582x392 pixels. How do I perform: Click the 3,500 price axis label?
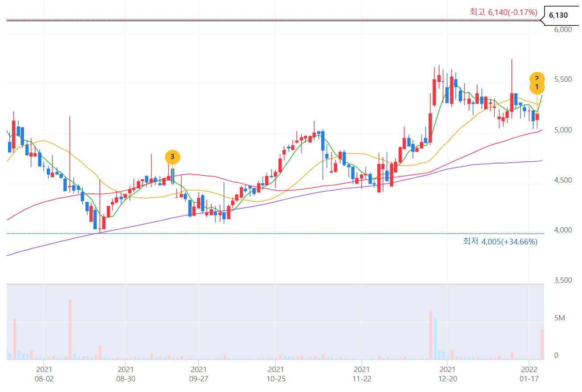[562, 280]
